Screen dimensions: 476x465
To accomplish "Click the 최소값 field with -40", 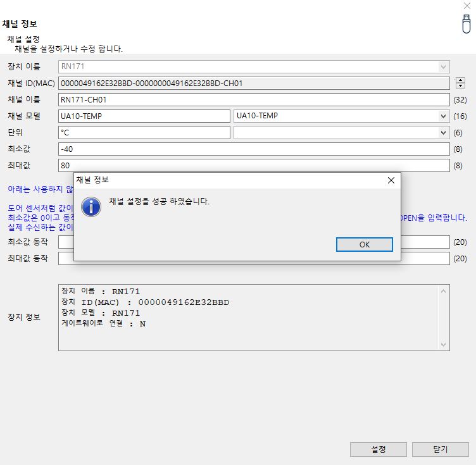I will point(254,149).
